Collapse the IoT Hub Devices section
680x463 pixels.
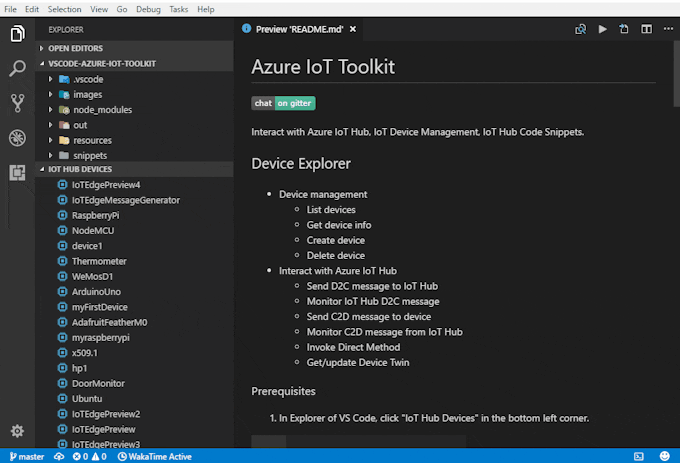[42, 169]
